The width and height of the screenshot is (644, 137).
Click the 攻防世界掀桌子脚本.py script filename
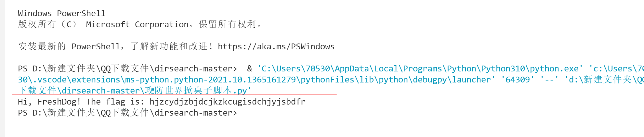coord(197,91)
